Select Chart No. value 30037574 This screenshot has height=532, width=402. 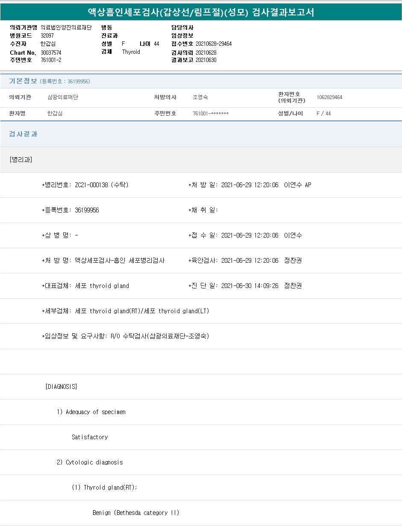coord(51,53)
